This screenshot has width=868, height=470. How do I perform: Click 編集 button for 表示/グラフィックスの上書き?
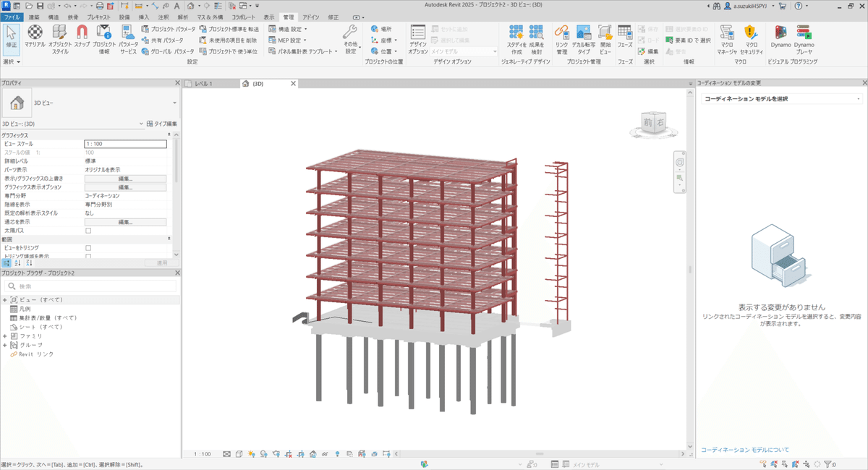125,179
